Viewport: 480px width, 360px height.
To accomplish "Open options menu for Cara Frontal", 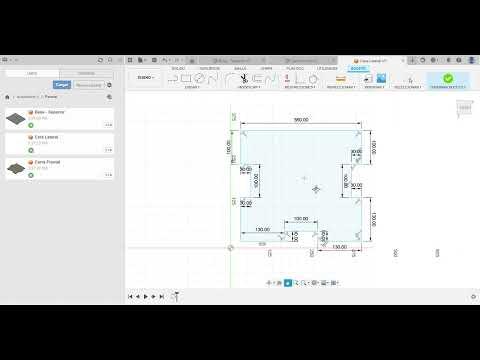I will (x=108, y=175).
